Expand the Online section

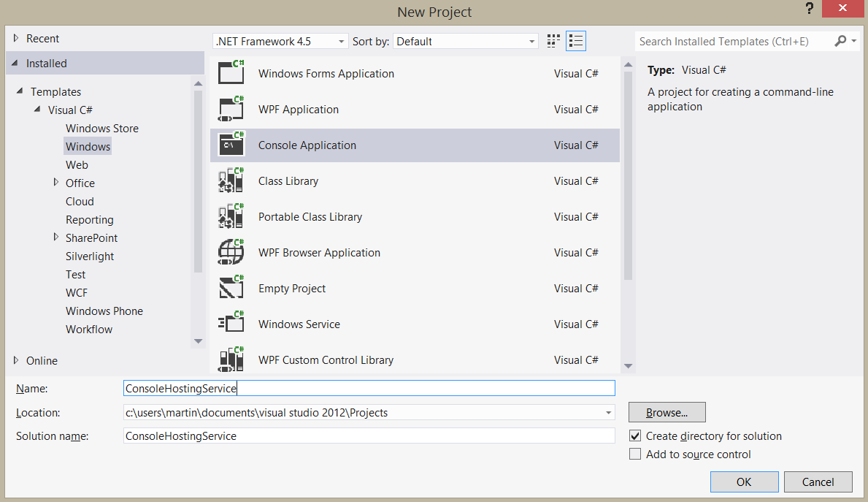[16, 360]
